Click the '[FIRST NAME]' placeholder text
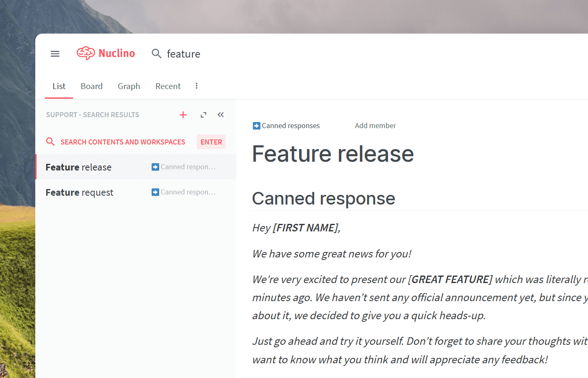The height and width of the screenshot is (378, 588). 305,228
